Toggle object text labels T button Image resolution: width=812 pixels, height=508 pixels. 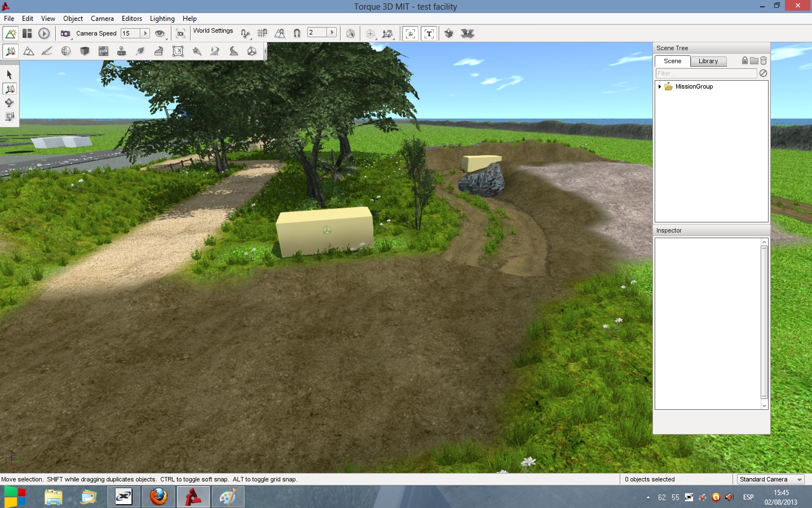point(429,33)
